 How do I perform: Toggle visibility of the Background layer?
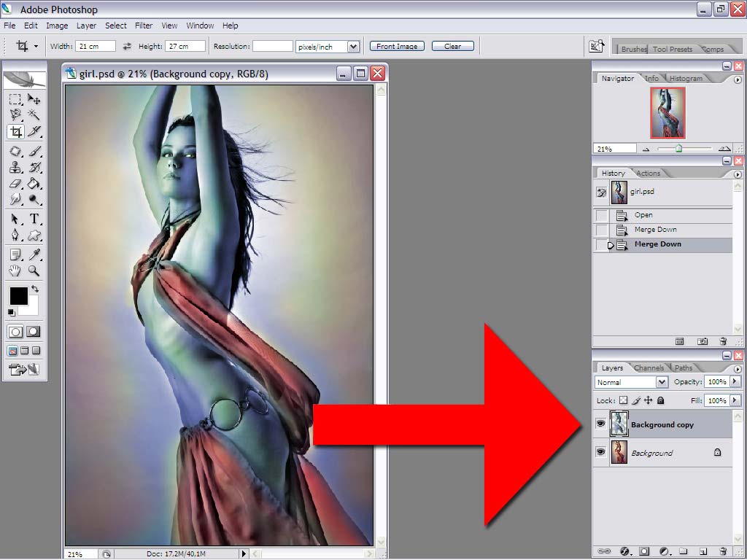601,452
